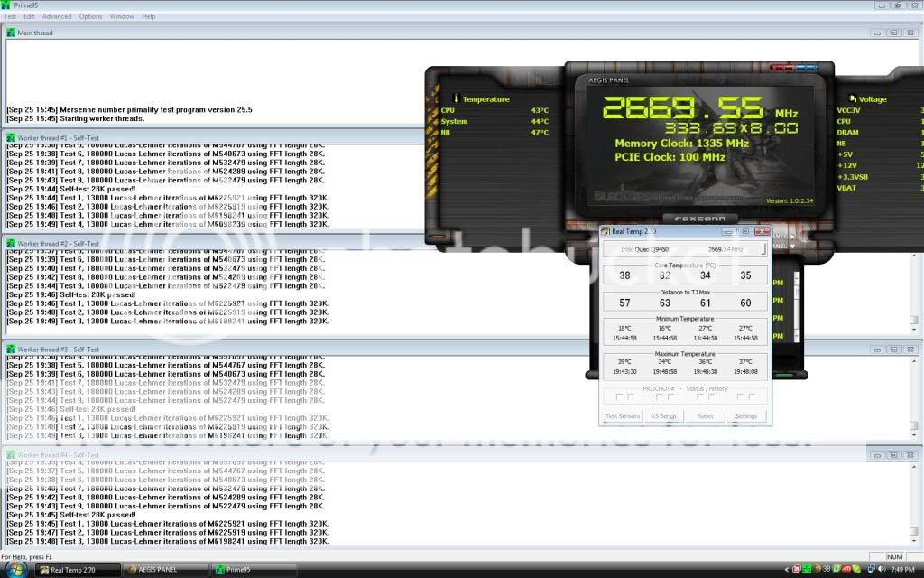This screenshot has height=578, width=924.
Task: Expand the Aegis side panel with right arrow
Action: point(793,236)
